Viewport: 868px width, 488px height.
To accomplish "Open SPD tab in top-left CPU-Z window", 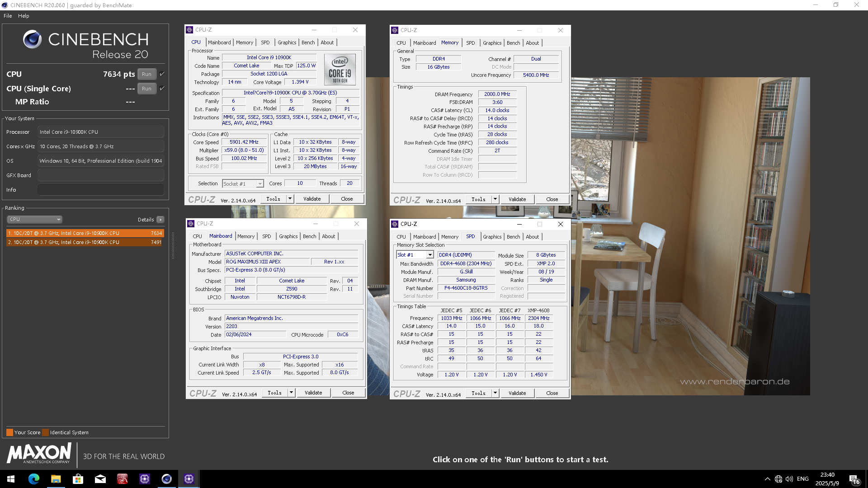I will (265, 42).
